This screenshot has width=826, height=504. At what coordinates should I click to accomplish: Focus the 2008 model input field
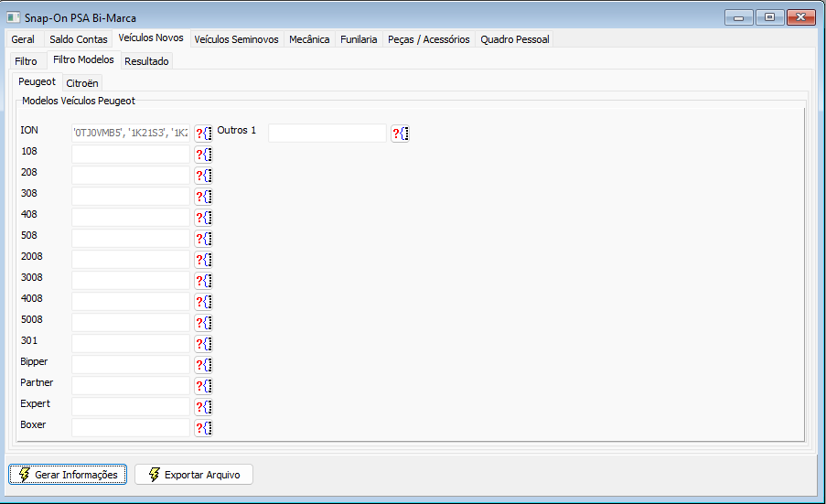(131, 260)
